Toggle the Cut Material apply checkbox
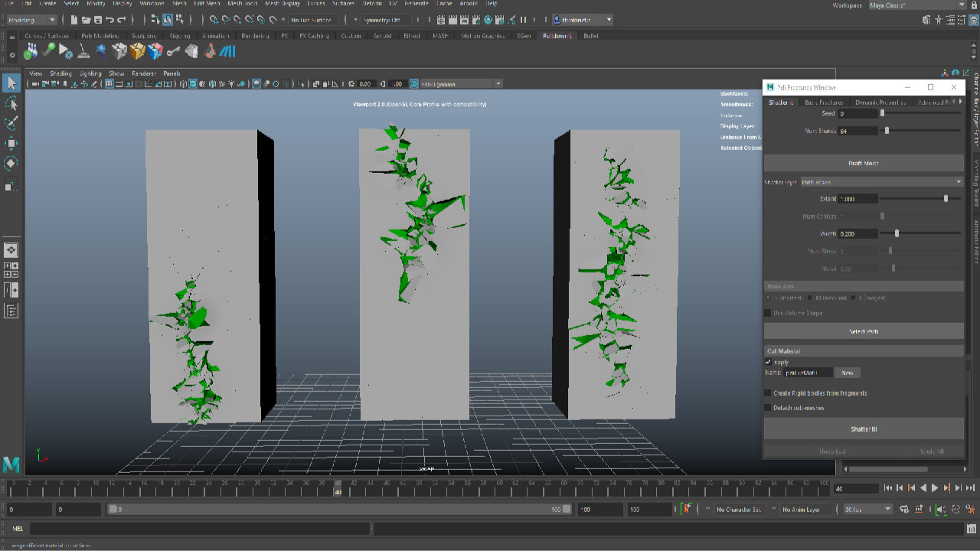The width and height of the screenshot is (980, 551). (768, 362)
